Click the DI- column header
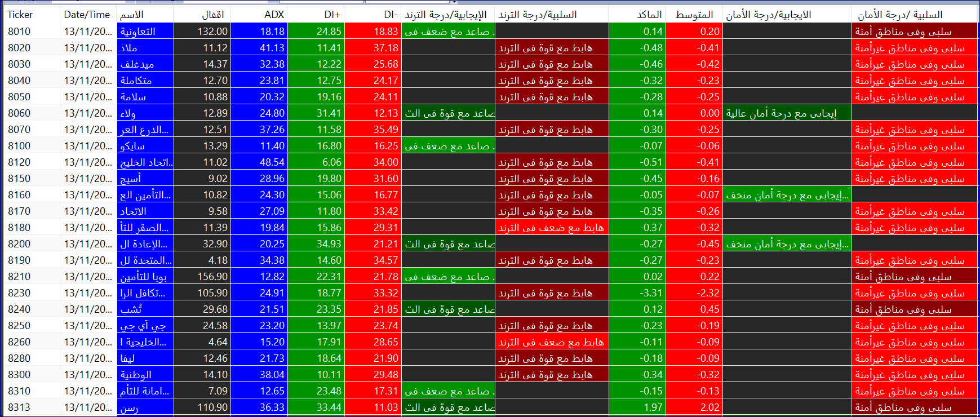The image size is (980, 417). coord(388,15)
